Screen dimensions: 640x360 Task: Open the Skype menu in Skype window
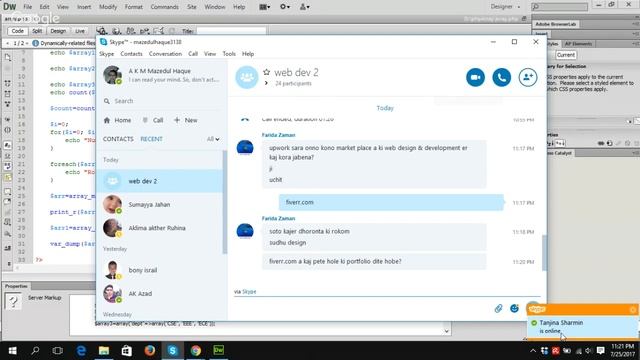tap(107, 54)
